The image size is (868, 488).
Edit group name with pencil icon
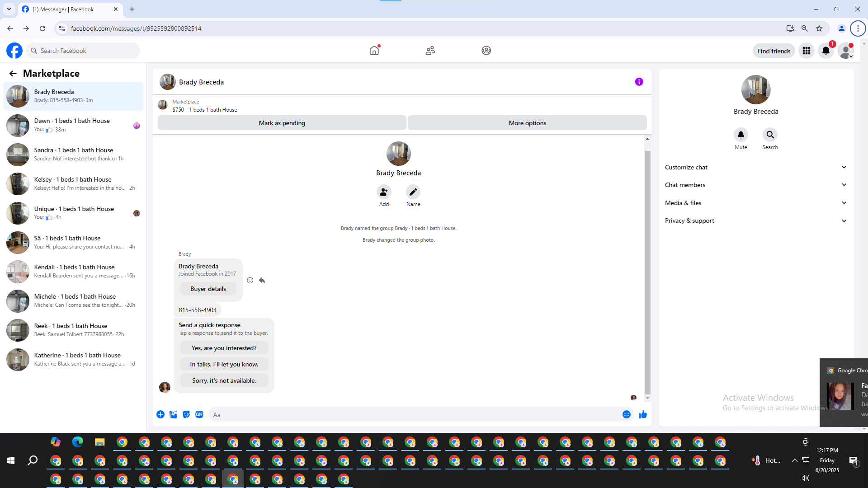[x=413, y=192]
